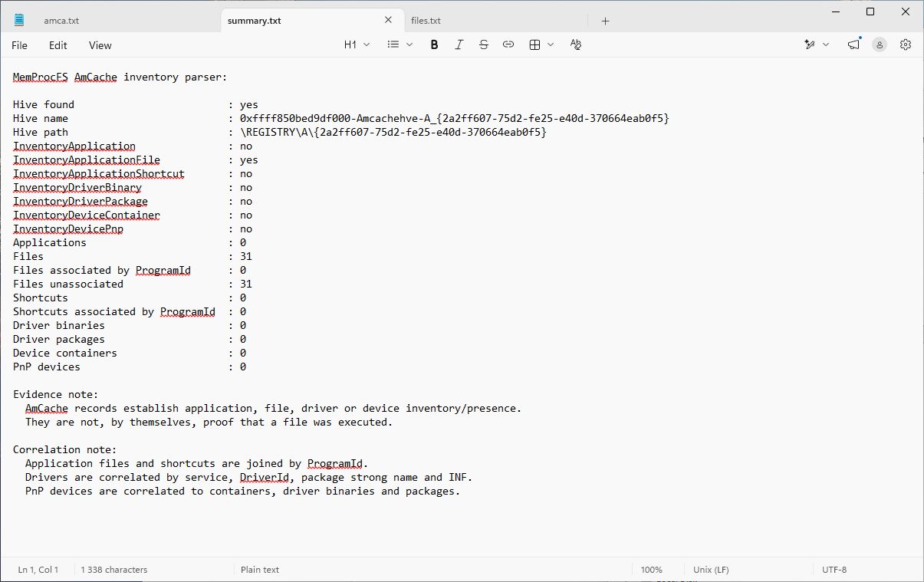Image resolution: width=924 pixels, height=582 pixels.
Task: Open the announcements megaphone icon
Action: [x=853, y=45]
